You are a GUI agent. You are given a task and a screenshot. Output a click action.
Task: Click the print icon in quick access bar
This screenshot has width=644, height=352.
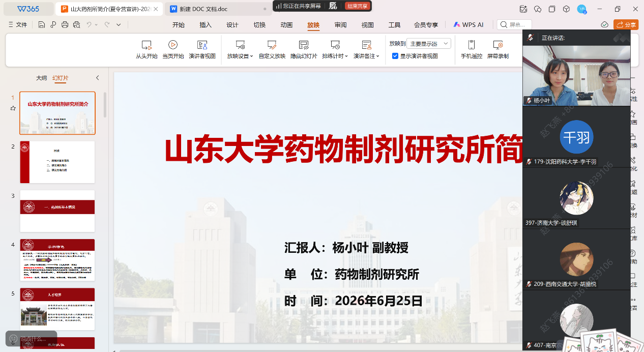click(x=65, y=24)
